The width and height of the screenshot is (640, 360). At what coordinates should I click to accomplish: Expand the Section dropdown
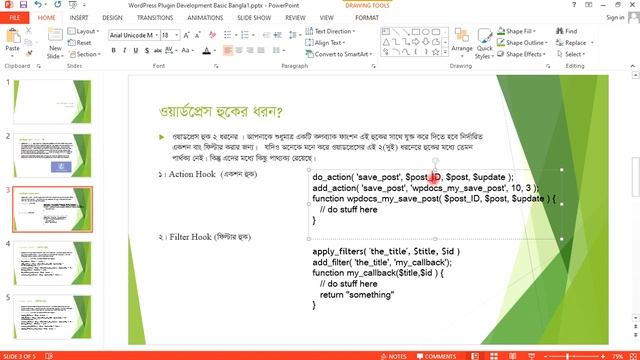[84, 54]
